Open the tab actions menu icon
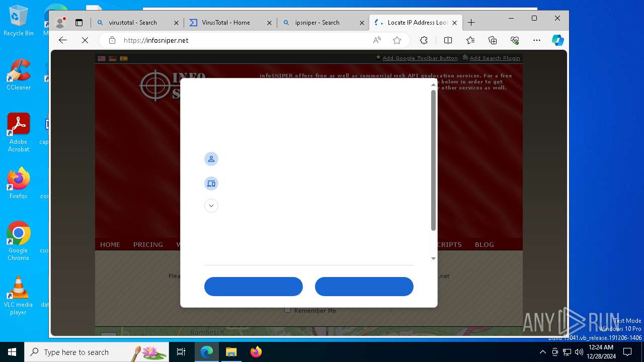The width and height of the screenshot is (644, 362). click(x=79, y=23)
